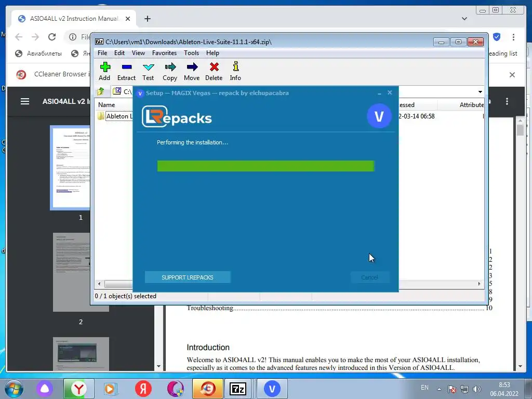Open the volume speaker tray icon
Image resolution: width=532 pixels, height=399 pixels.
pos(477,389)
